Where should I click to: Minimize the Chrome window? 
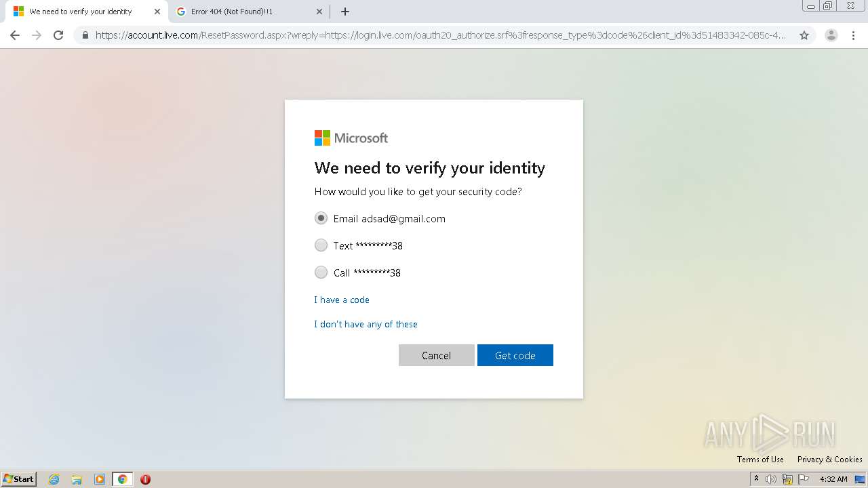pos(810,6)
